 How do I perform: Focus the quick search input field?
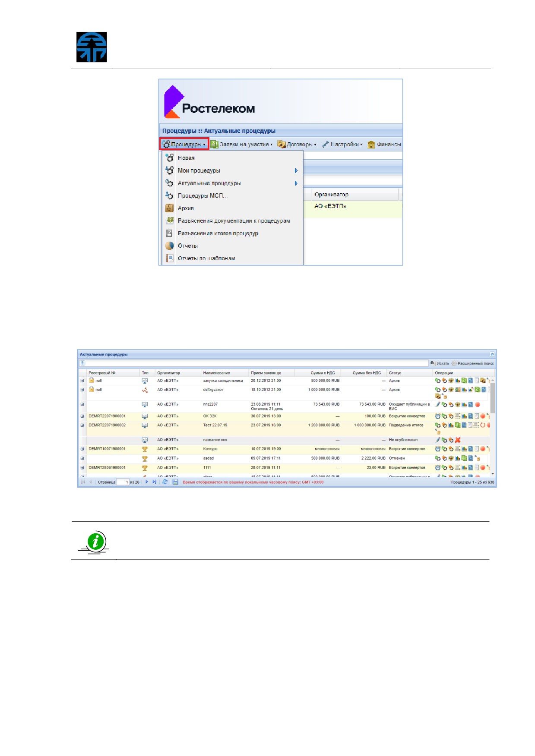tap(256, 363)
